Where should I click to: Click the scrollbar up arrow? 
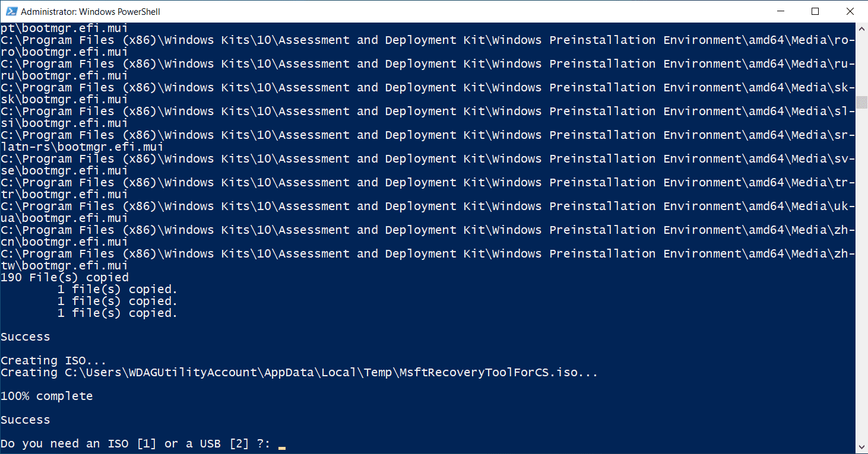pyautogui.click(x=861, y=28)
